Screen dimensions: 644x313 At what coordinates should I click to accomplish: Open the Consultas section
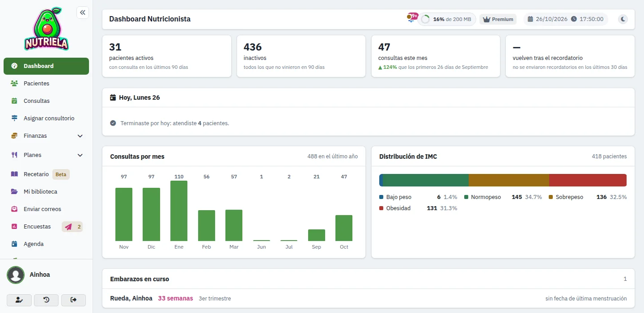[x=46, y=101]
